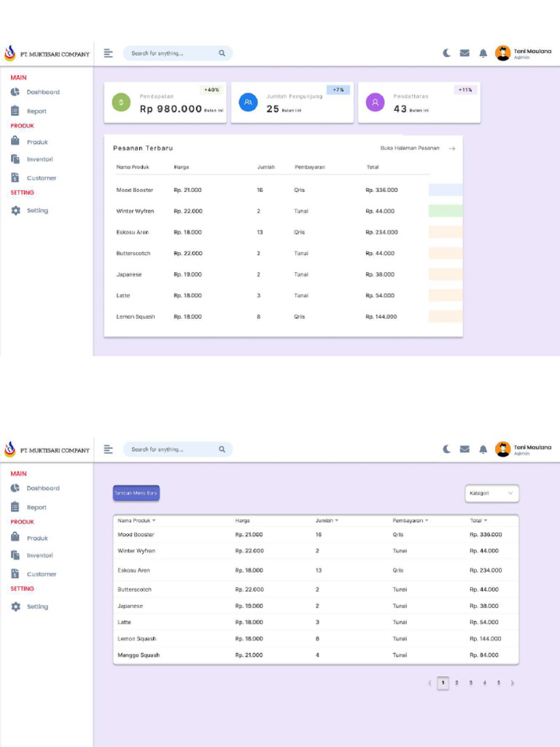Image resolution: width=560 pixels, height=747 pixels.
Task: Sort by Pembayaran column arrow
Action: 427,521
